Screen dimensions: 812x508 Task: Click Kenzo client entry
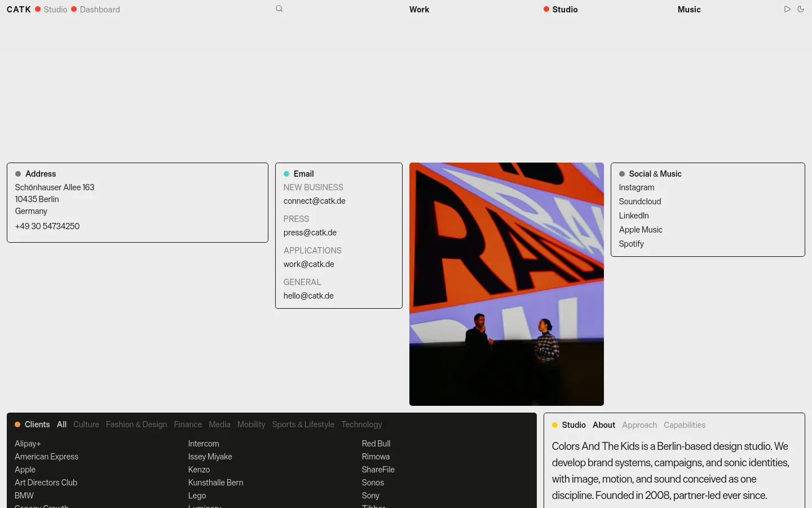click(199, 470)
